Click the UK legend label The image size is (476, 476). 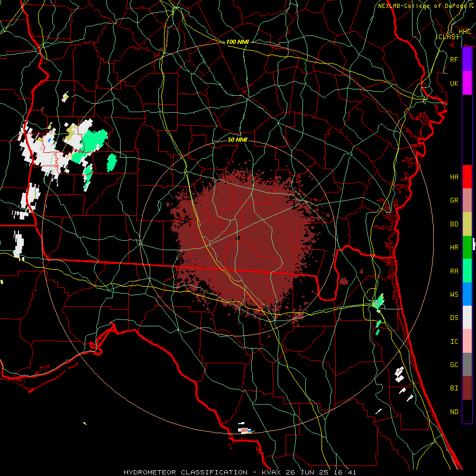(454, 83)
